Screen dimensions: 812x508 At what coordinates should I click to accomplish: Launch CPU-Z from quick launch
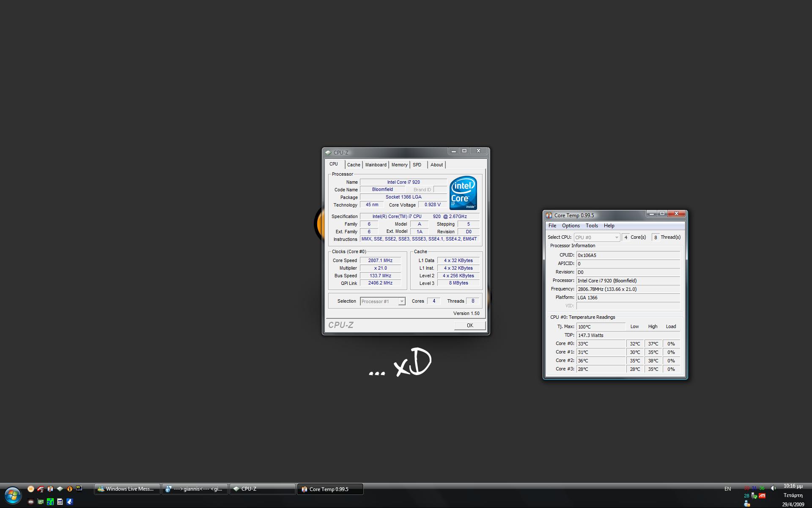click(60, 489)
